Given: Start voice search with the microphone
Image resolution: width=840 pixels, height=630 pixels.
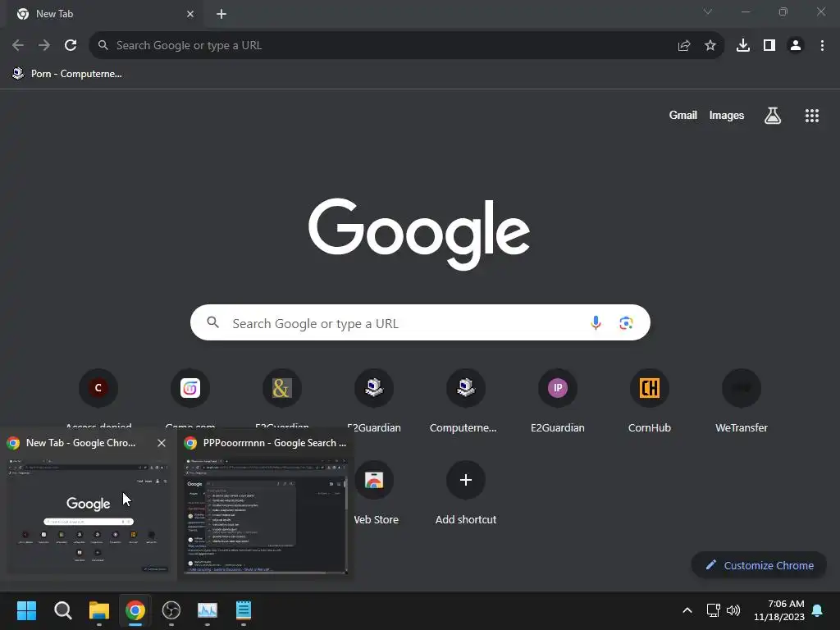Looking at the screenshot, I should (x=596, y=322).
